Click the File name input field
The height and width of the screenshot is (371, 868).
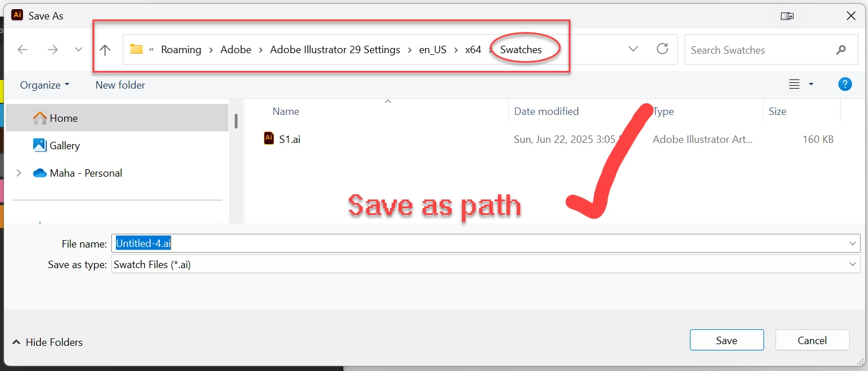pyautogui.click(x=485, y=244)
